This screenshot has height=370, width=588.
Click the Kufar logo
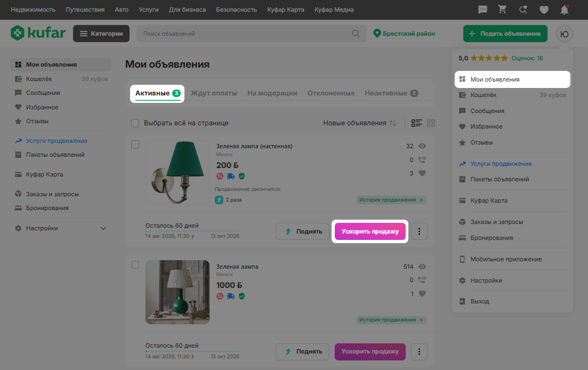tap(38, 33)
